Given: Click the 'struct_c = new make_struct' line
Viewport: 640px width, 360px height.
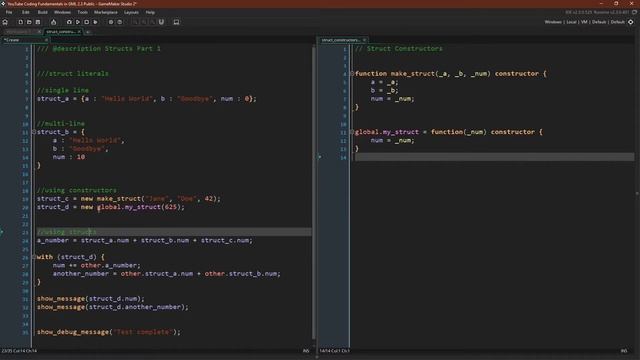Looking at the screenshot, I should (x=129, y=199).
